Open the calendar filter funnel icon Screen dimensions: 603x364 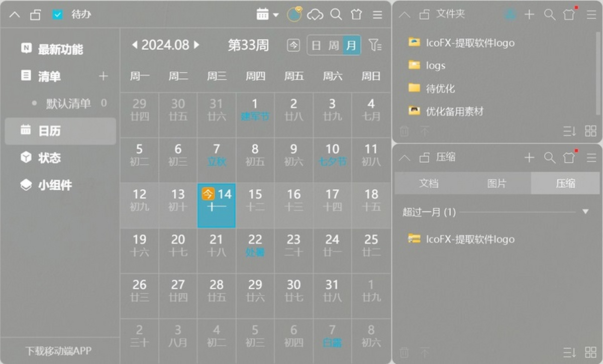point(374,45)
